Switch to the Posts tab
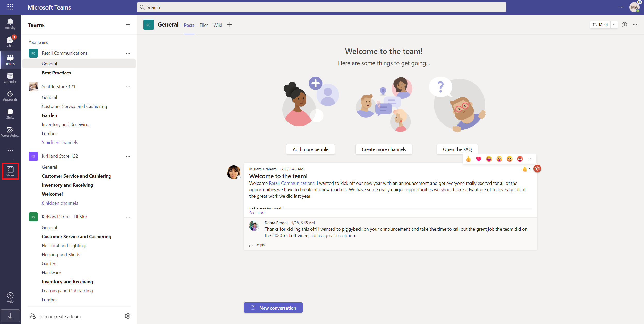 189,25
